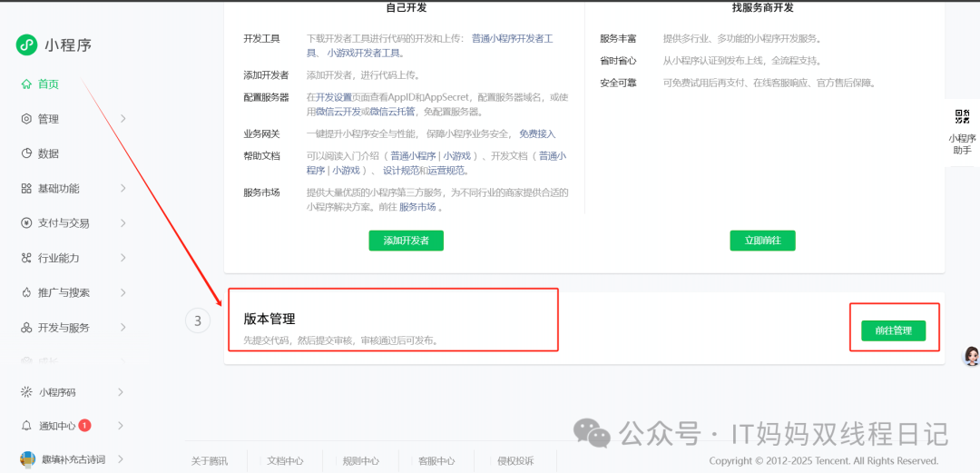
Task: Open 侵权投诉 in the footer
Action: coord(515,461)
